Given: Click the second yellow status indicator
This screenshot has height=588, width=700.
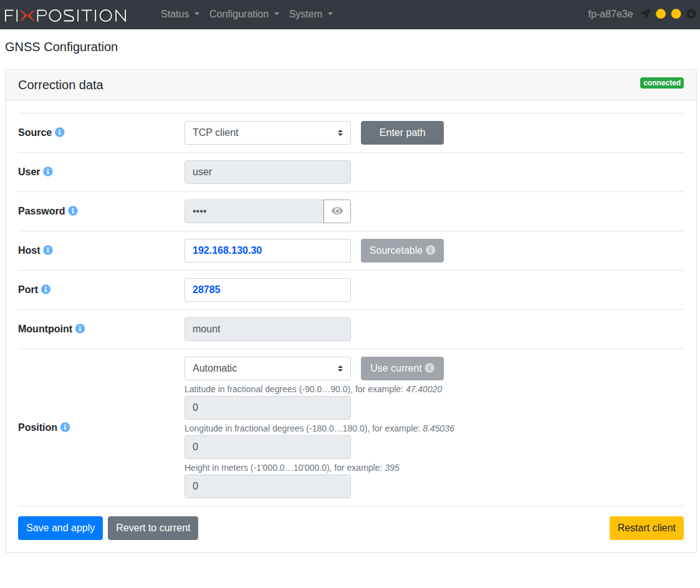Looking at the screenshot, I should point(676,14).
